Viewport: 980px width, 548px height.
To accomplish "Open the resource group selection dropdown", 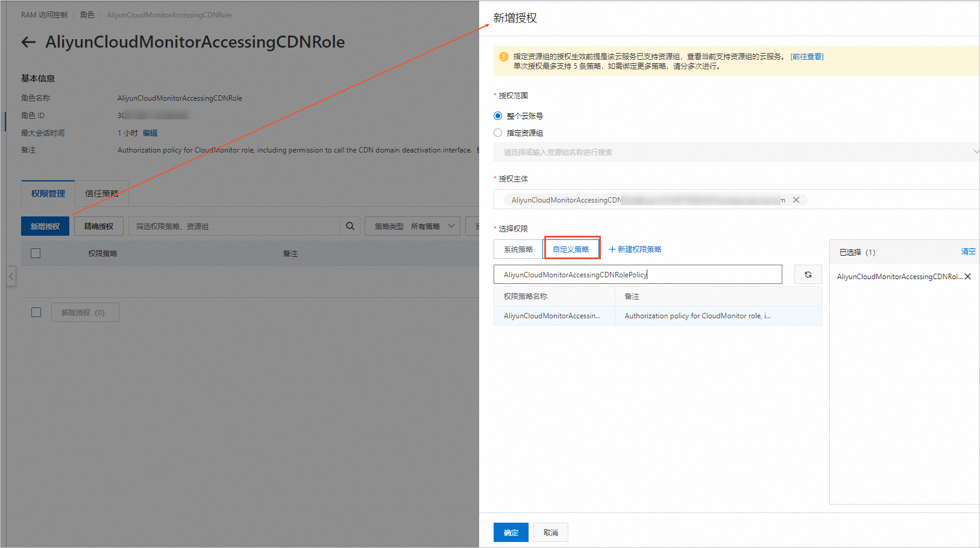I will (x=737, y=152).
